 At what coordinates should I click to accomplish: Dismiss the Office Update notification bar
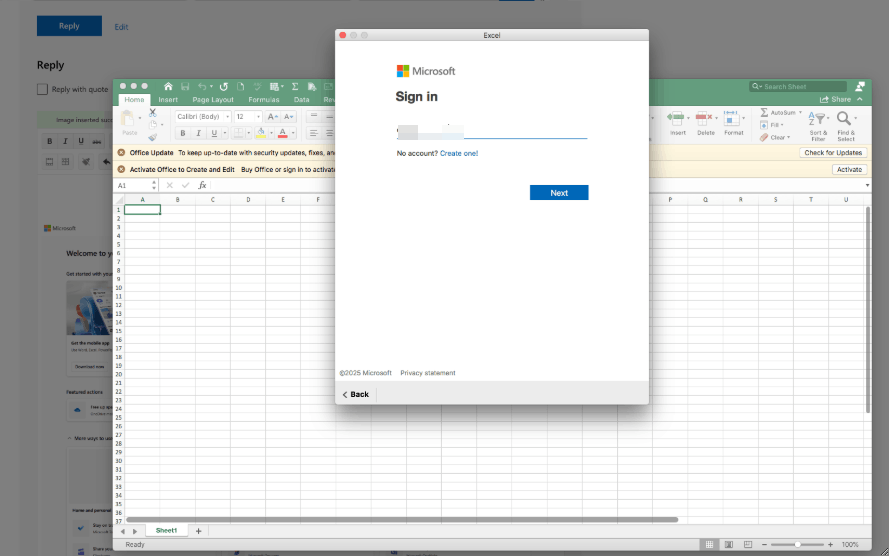pyautogui.click(x=121, y=152)
